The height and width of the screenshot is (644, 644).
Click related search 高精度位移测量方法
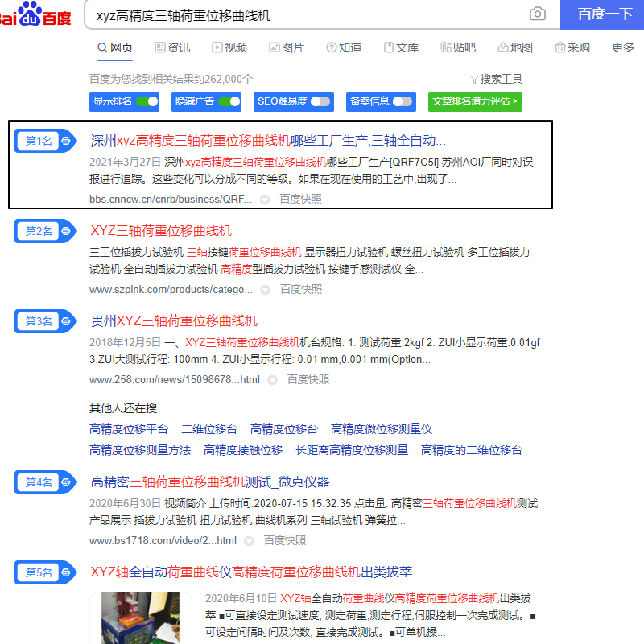140,450
